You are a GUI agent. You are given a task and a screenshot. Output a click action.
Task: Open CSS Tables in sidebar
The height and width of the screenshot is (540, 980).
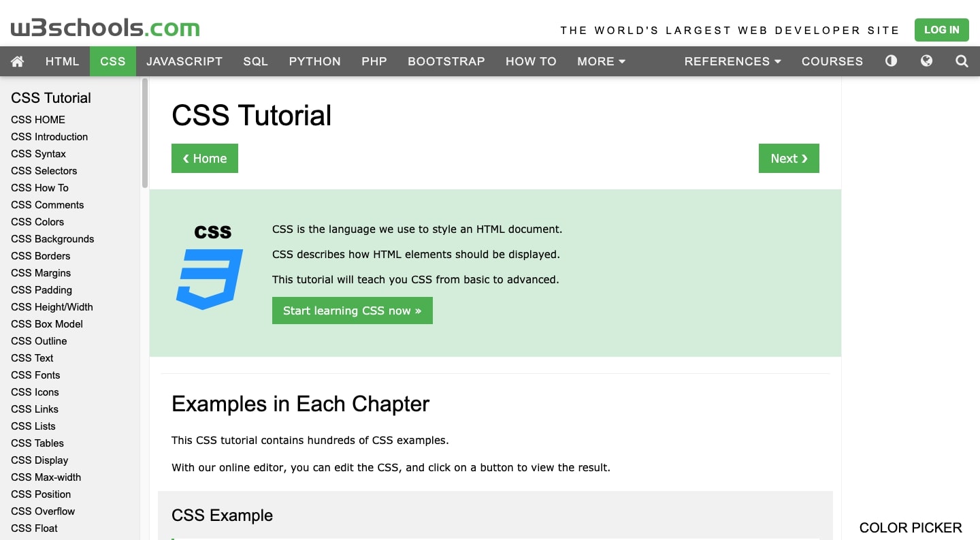pos(37,443)
